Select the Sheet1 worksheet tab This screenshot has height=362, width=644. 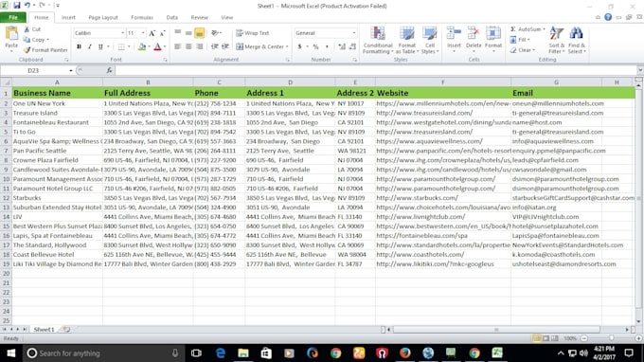tap(45, 330)
